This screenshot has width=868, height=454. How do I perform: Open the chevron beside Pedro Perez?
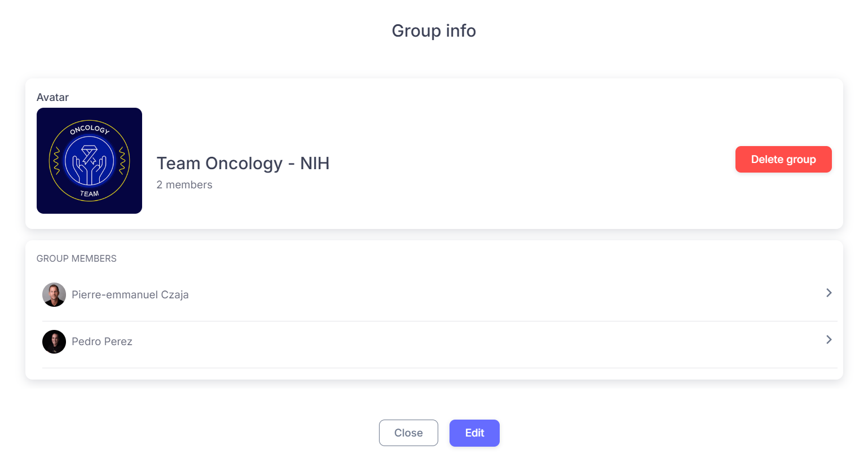coord(829,340)
